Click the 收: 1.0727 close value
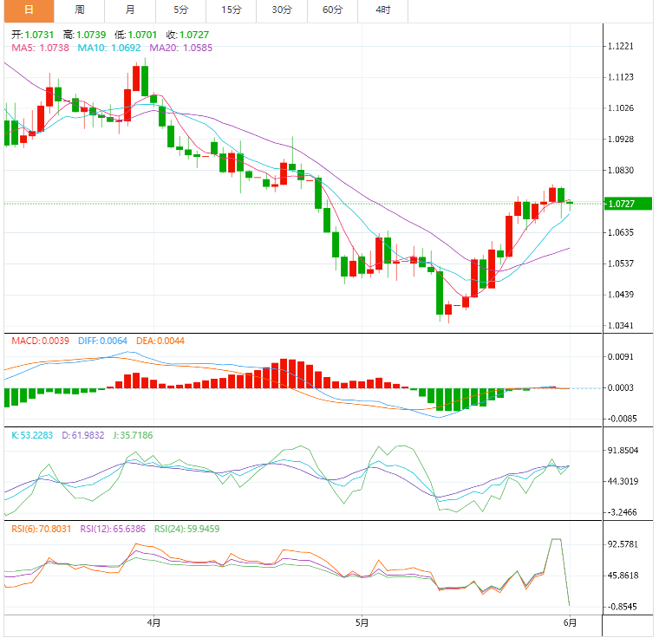Image resolution: width=659 pixels, height=644 pixels. [x=187, y=35]
